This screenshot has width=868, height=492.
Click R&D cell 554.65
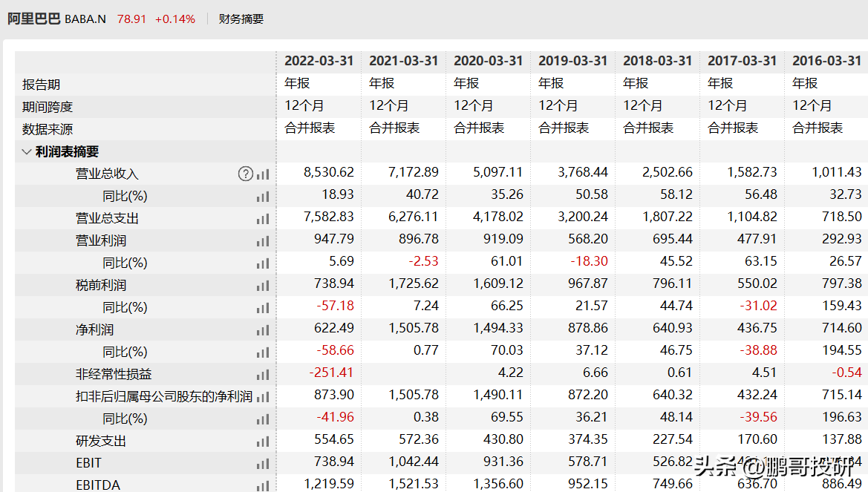334,439
